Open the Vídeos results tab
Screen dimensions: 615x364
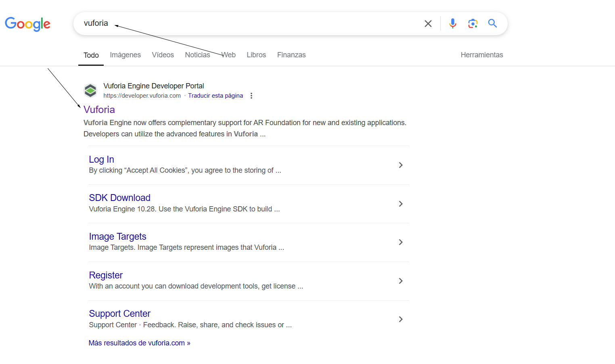[x=163, y=55]
